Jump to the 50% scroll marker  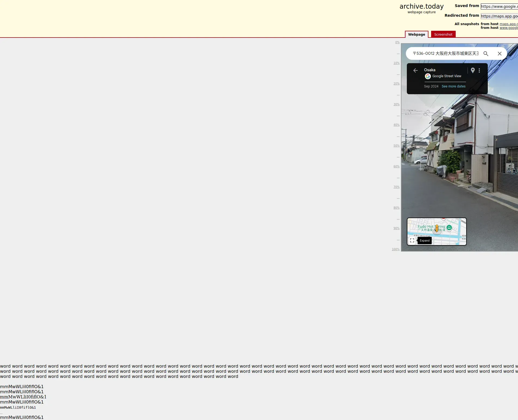pos(396,146)
